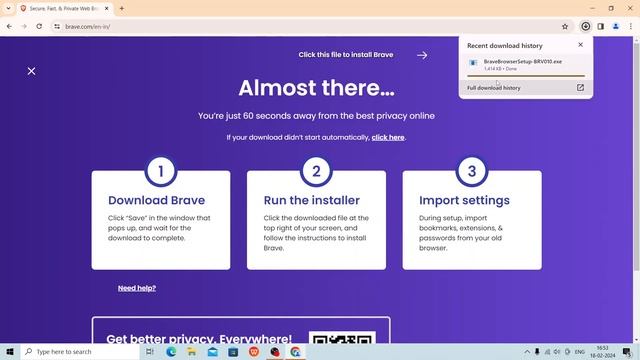Switch to the Brave tab

(63, 8)
